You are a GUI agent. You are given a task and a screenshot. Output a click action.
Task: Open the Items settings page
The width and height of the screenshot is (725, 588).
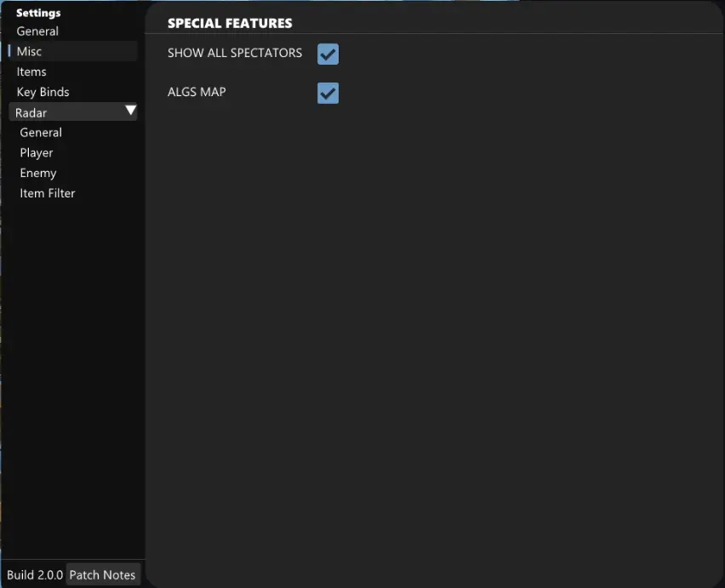tap(31, 72)
